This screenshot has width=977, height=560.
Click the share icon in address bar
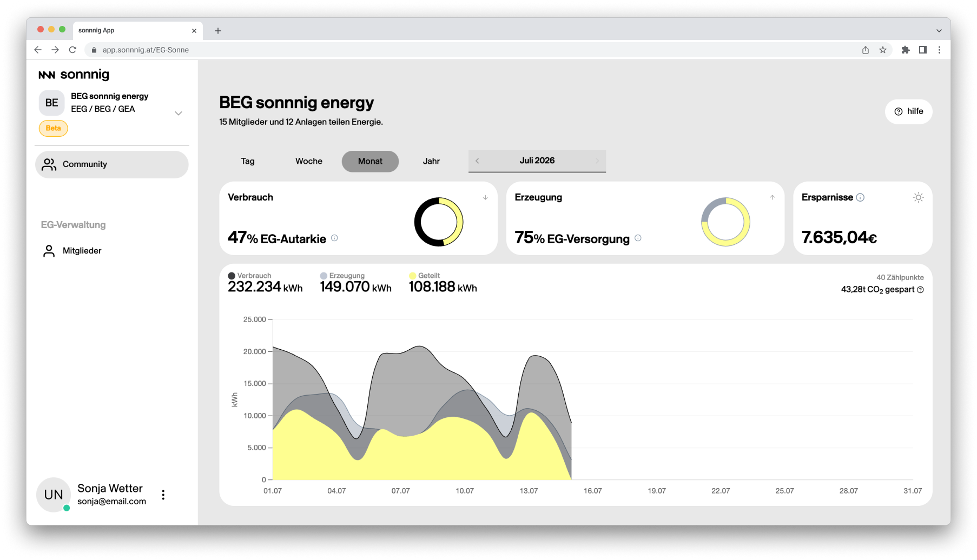[866, 50]
